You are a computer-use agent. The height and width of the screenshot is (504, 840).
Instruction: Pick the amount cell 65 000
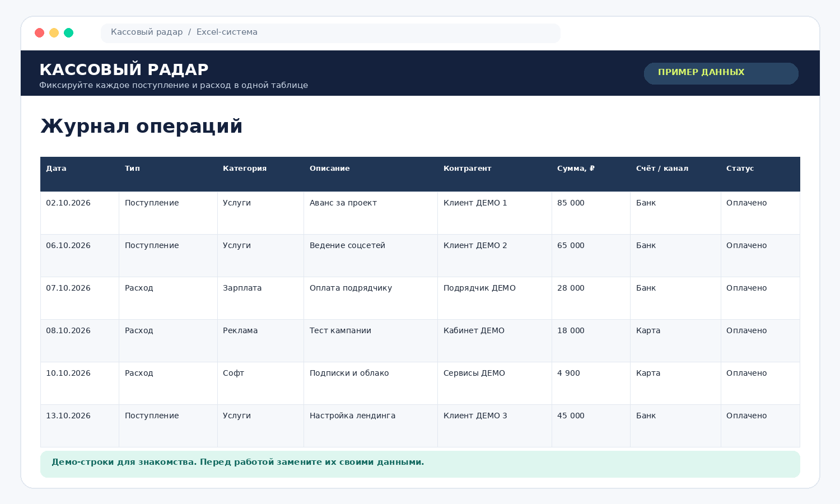pyautogui.click(x=591, y=255)
